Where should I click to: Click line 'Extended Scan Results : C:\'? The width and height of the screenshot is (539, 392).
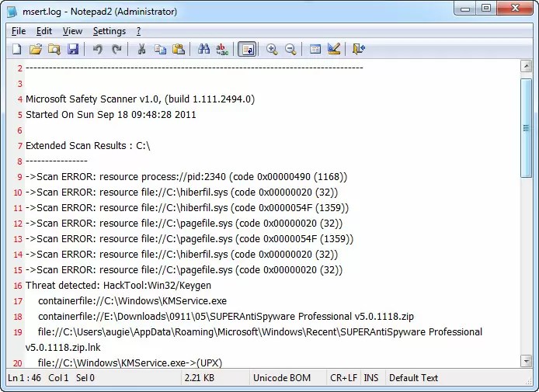click(x=88, y=146)
